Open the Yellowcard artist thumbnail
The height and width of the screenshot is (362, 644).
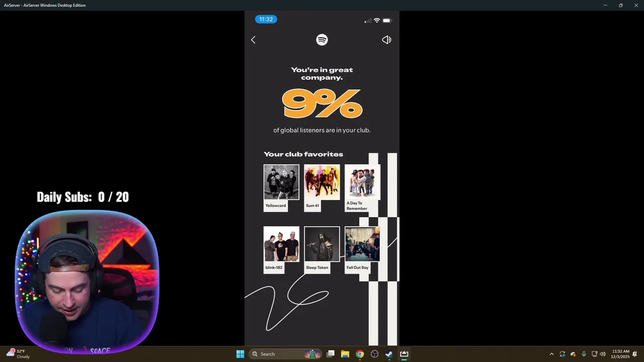tap(281, 182)
